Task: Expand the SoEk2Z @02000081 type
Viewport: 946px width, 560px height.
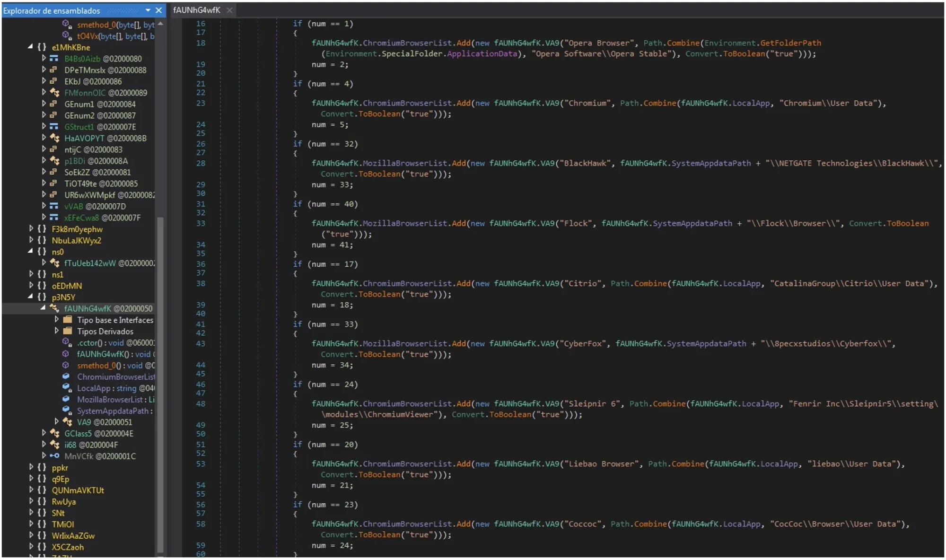Action: (x=44, y=172)
